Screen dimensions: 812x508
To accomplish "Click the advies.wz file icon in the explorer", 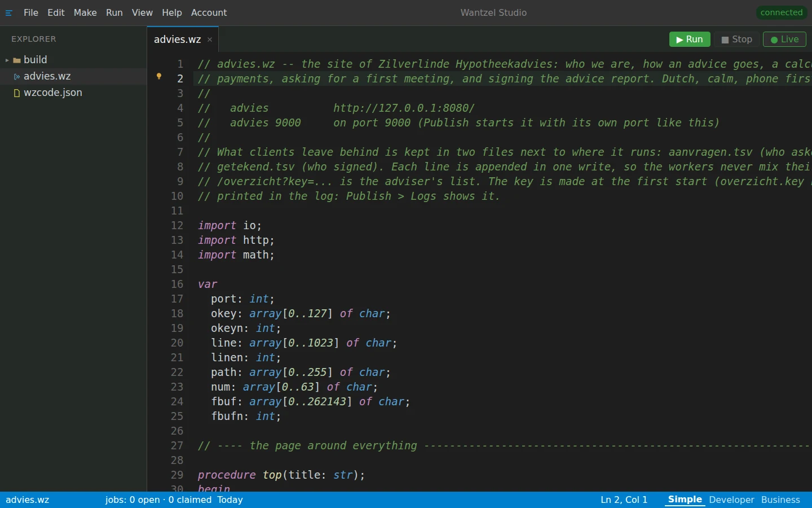I will [17, 76].
